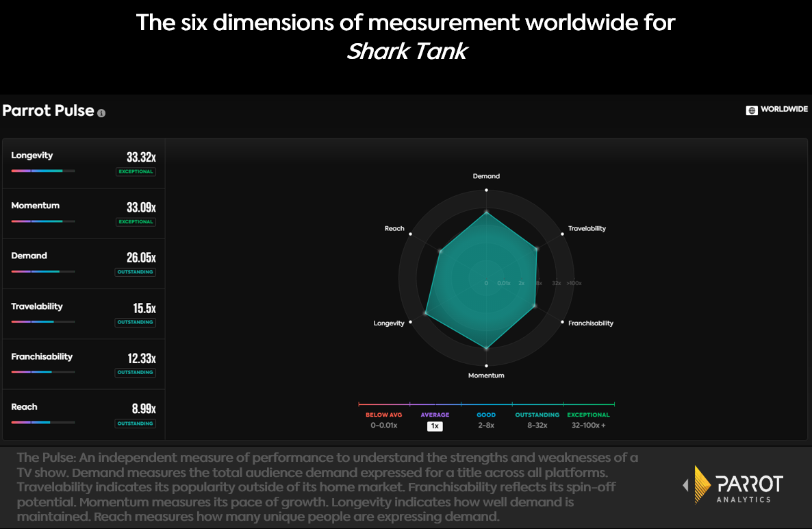Click the Momentum axis label on radar chart
Viewport: 812px width, 529px height.
pos(486,376)
